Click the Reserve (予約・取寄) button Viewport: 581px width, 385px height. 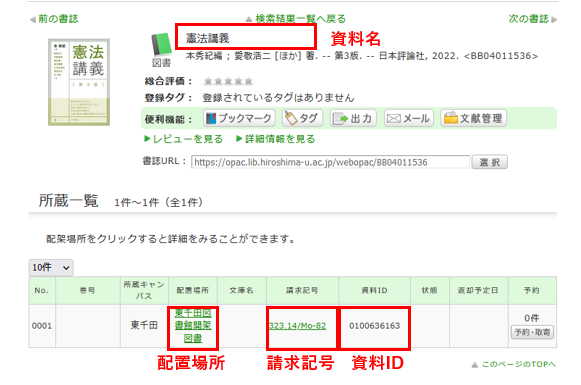tap(532, 332)
